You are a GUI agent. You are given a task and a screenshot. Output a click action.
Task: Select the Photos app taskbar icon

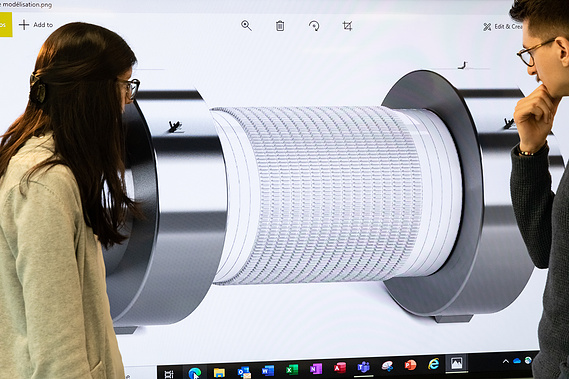pyautogui.click(x=456, y=363)
